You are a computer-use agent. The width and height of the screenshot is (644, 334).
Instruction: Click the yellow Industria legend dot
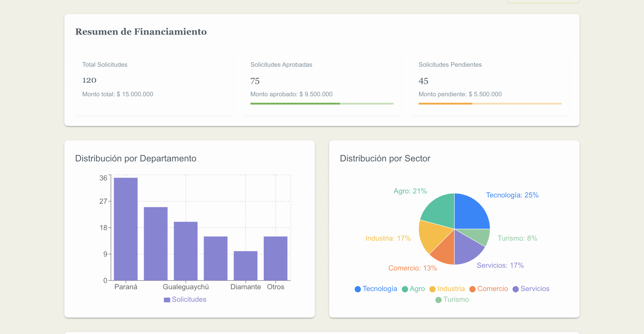[x=433, y=289]
